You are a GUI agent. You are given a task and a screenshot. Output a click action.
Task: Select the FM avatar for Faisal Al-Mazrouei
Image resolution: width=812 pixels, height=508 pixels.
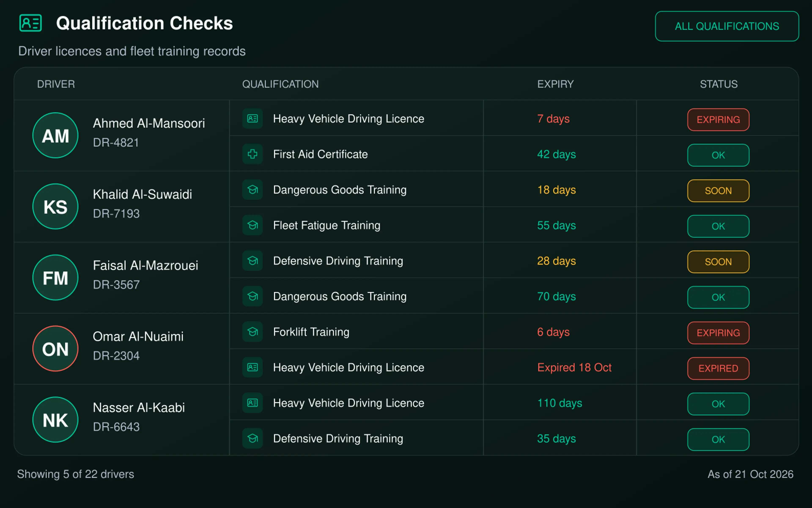point(55,277)
